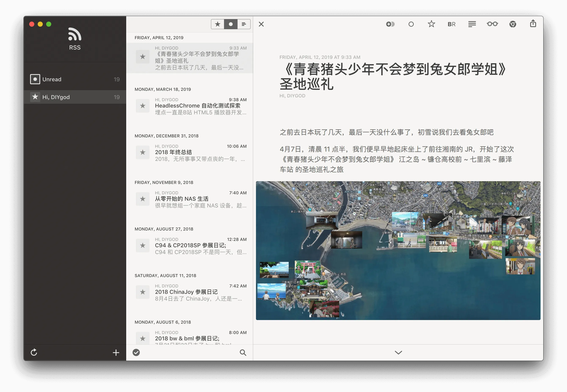Star the HeadlessChrome article in list

143,106
